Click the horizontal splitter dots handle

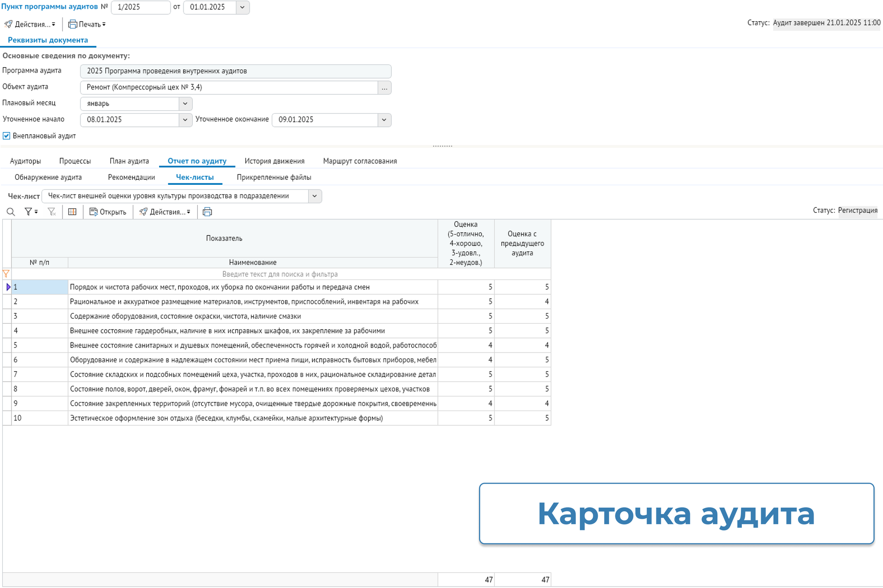tap(442, 146)
